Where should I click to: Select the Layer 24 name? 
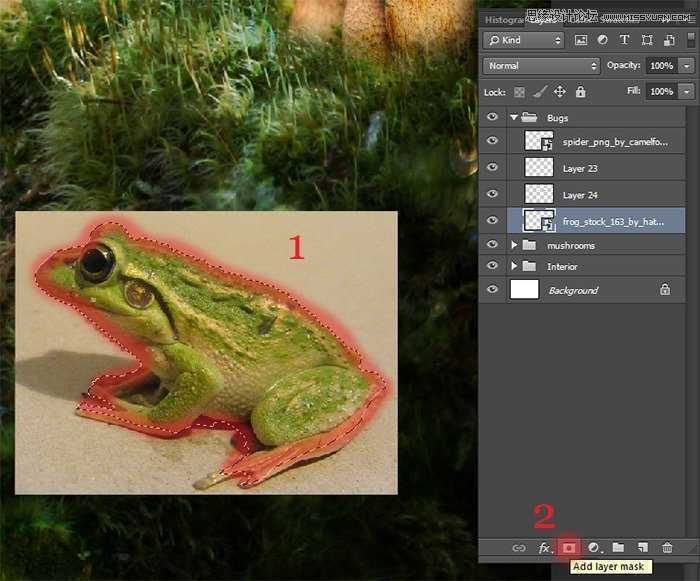(580, 195)
